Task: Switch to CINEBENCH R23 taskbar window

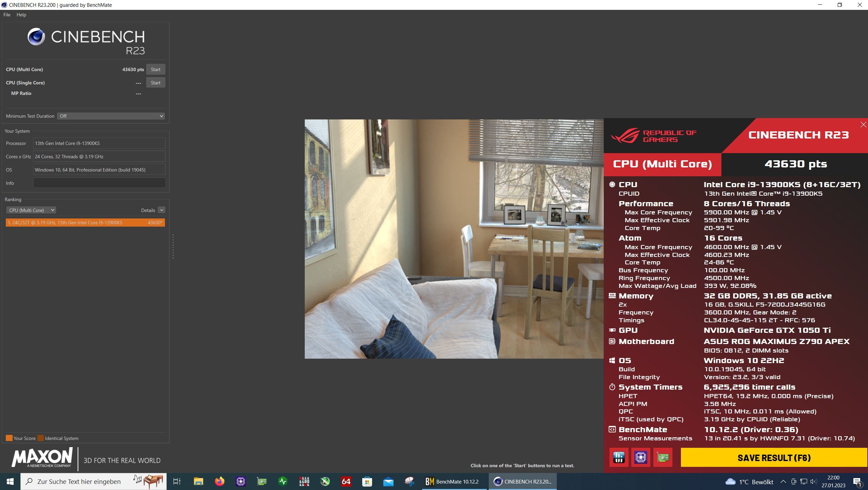Action: [x=523, y=481]
